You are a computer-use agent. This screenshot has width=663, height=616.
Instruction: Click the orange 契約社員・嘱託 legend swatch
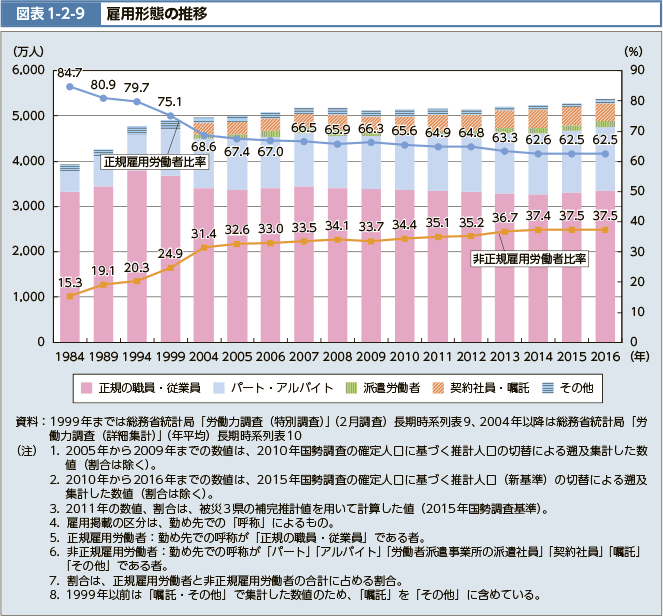435,386
